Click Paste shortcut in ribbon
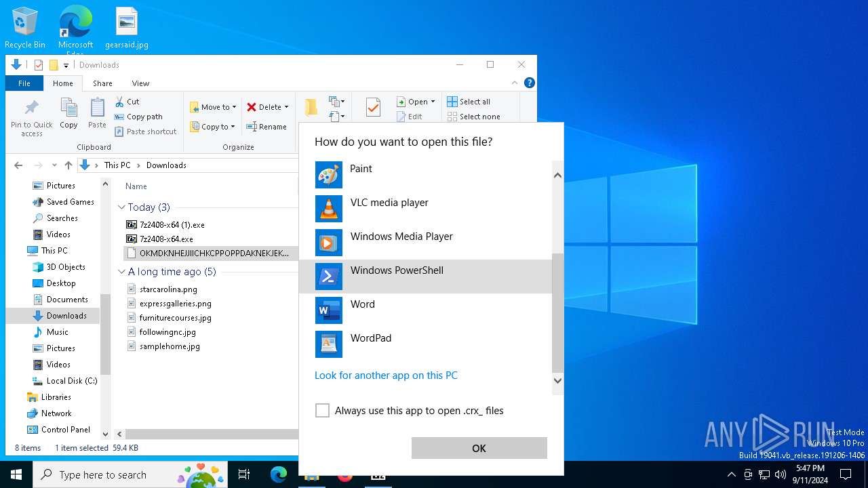 [x=145, y=131]
